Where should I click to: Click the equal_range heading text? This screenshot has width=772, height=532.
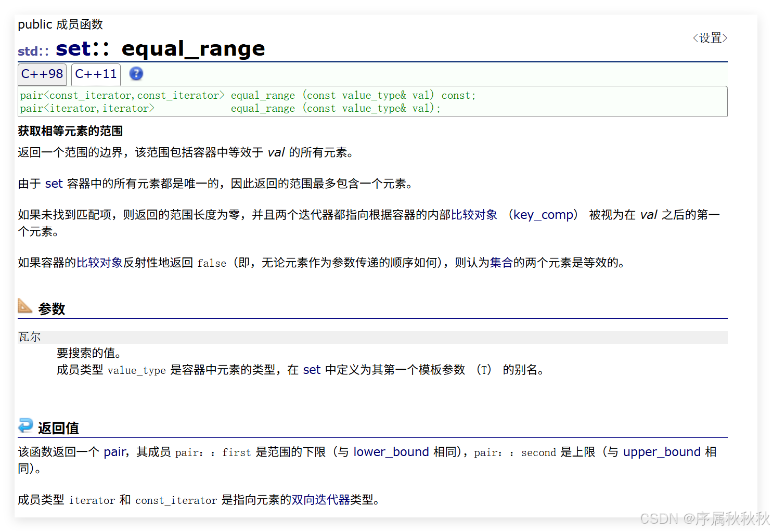point(194,48)
